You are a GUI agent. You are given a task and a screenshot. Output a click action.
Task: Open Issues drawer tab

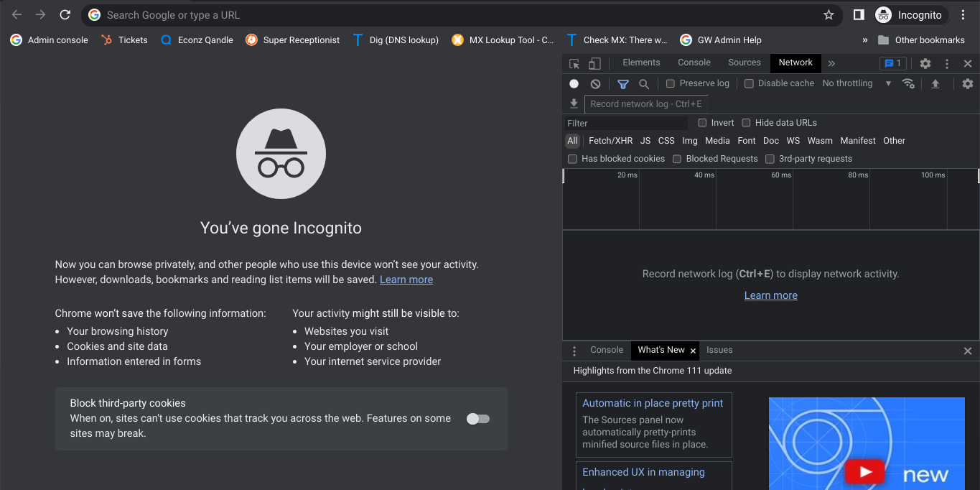(x=719, y=350)
